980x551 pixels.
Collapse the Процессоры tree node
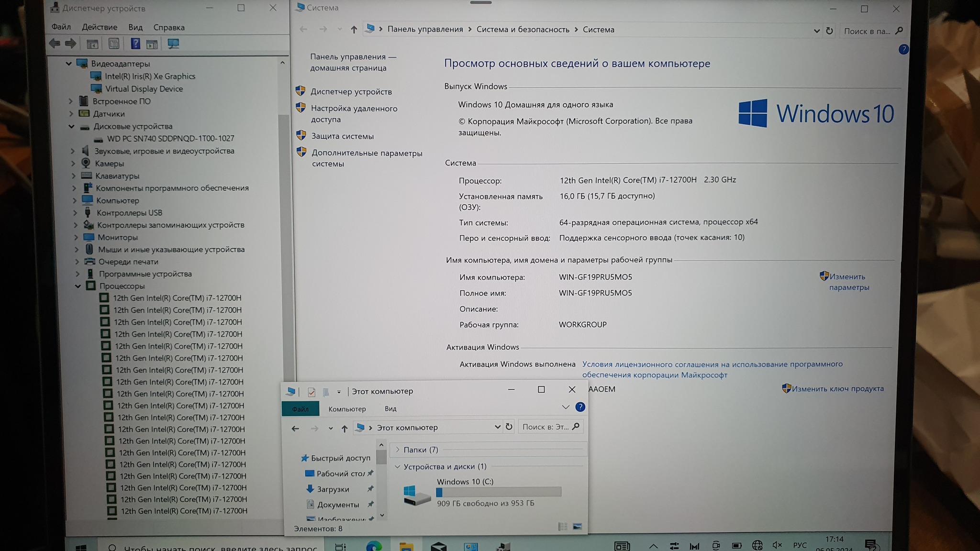pos(78,286)
